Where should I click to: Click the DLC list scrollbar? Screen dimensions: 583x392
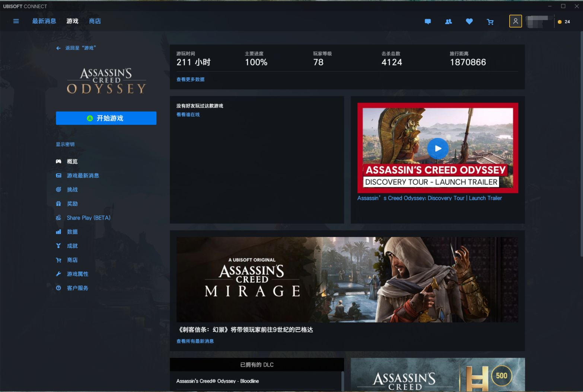343,382
